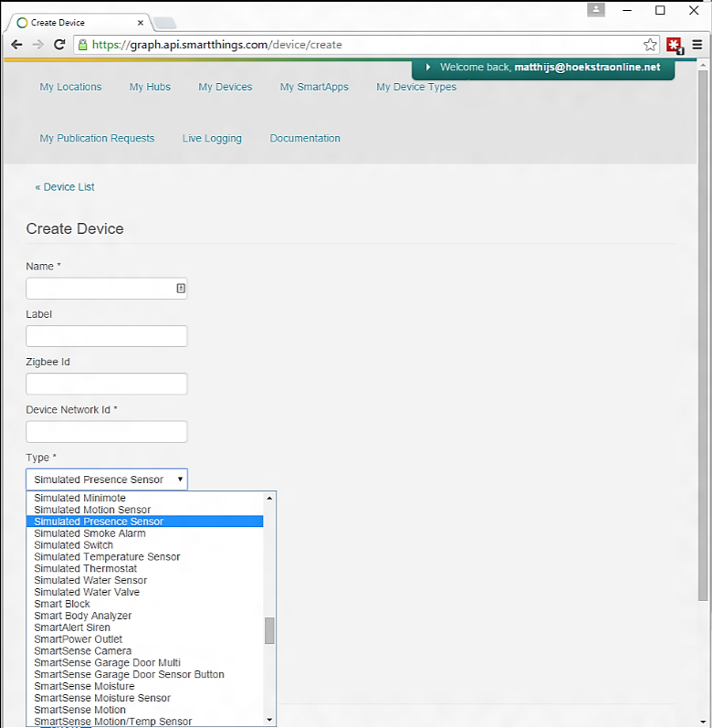Focus the Zigbee Id input field

tap(107, 384)
